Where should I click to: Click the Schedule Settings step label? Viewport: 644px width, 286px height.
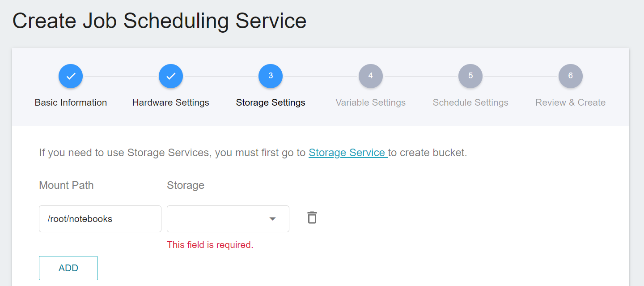click(x=470, y=102)
